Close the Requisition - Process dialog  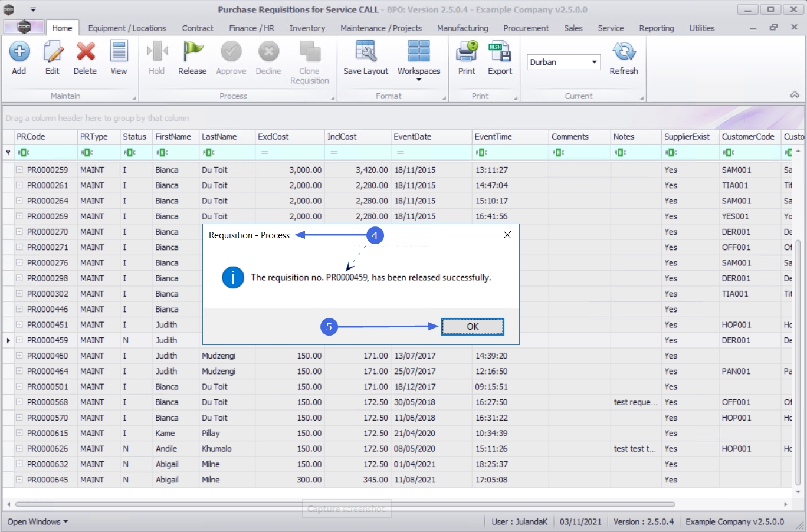[507, 235]
